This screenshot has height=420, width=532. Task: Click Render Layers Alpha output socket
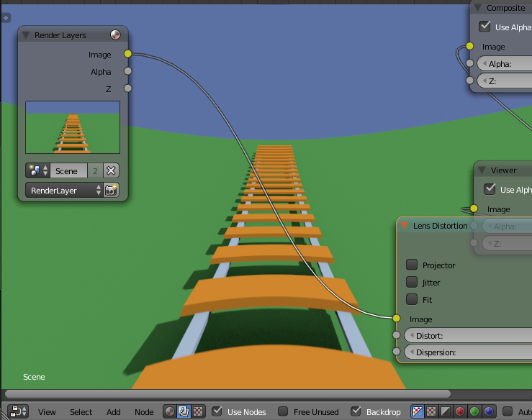[x=128, y=71]
